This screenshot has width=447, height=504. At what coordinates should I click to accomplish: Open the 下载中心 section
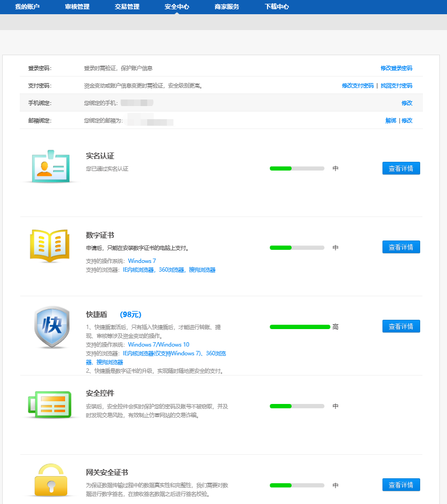click(x=276, y=7)
